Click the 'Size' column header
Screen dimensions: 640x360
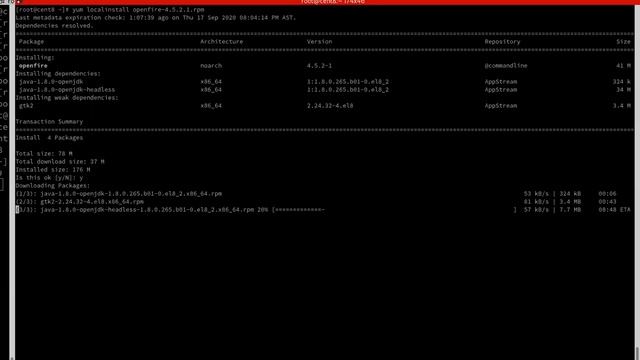point(623,42)
